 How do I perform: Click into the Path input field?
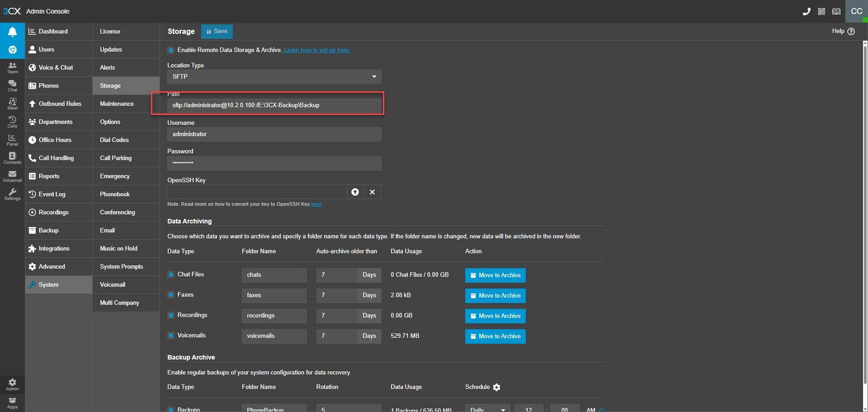tap(274, 105)
